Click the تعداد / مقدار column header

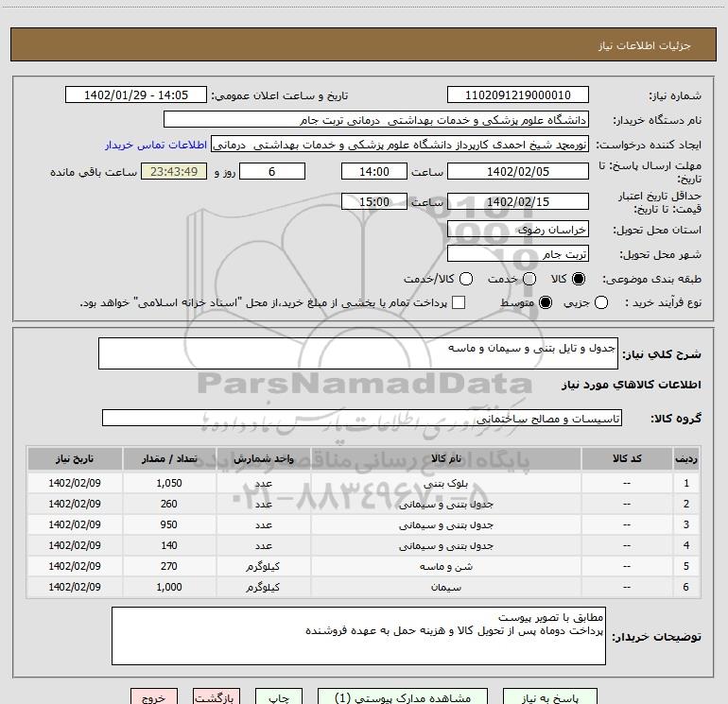[169, 458]
